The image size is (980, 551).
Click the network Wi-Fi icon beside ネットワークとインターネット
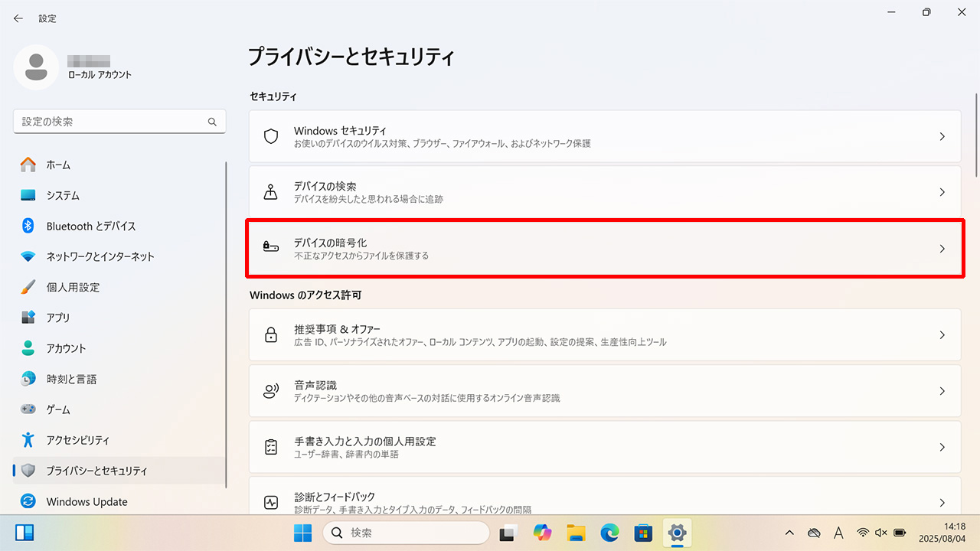(x=28, y=256)
